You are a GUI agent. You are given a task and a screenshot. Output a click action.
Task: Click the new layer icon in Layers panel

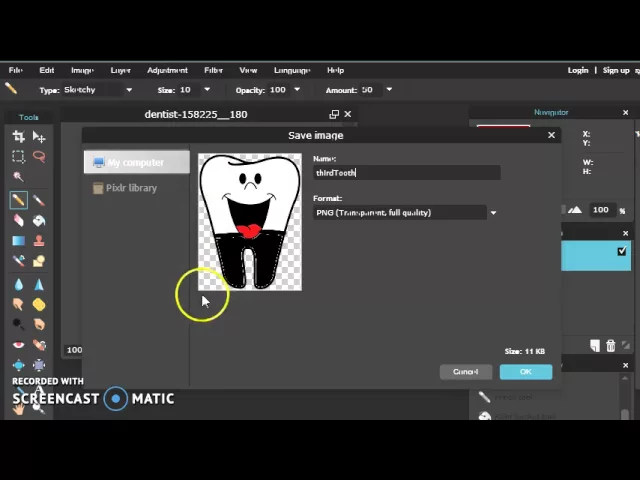595,346
